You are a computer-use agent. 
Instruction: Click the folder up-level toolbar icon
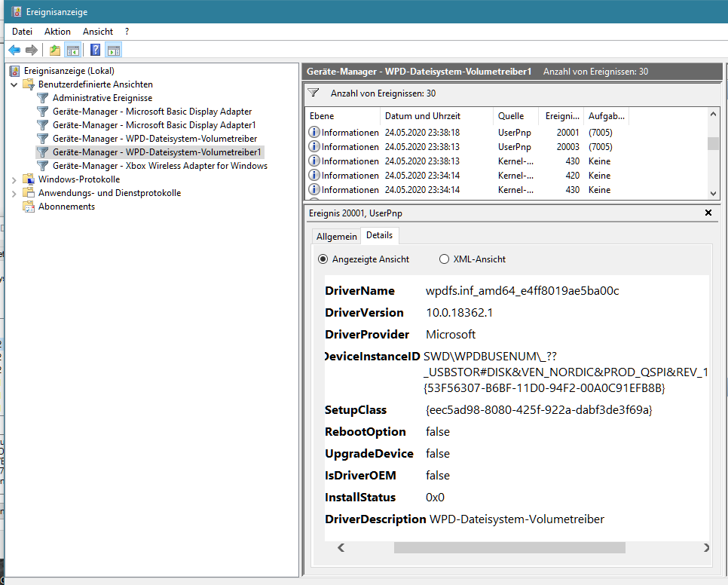point(55,51)
